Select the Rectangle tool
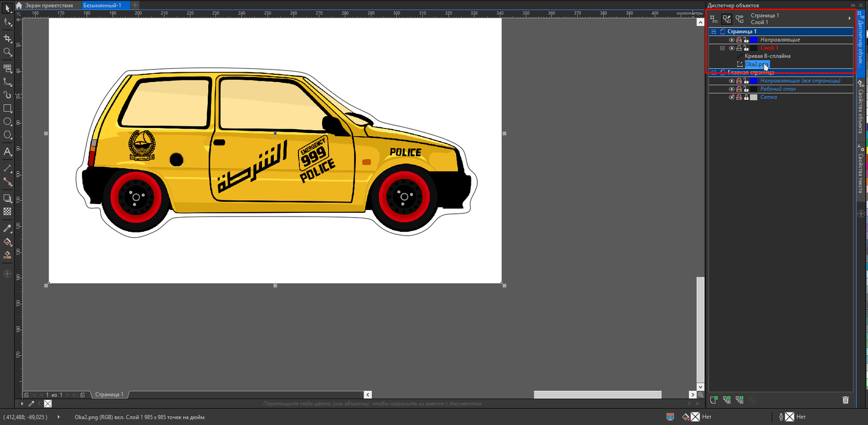Viewport: 868px width, 425px height. 8,109
